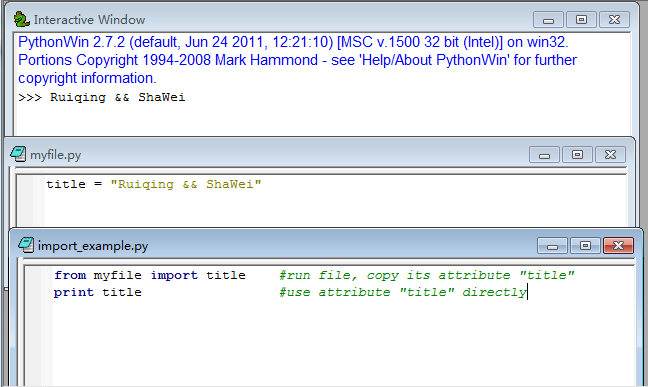
Task: Click the 'copyright information.' line
Action: click(x=87, y=78)
